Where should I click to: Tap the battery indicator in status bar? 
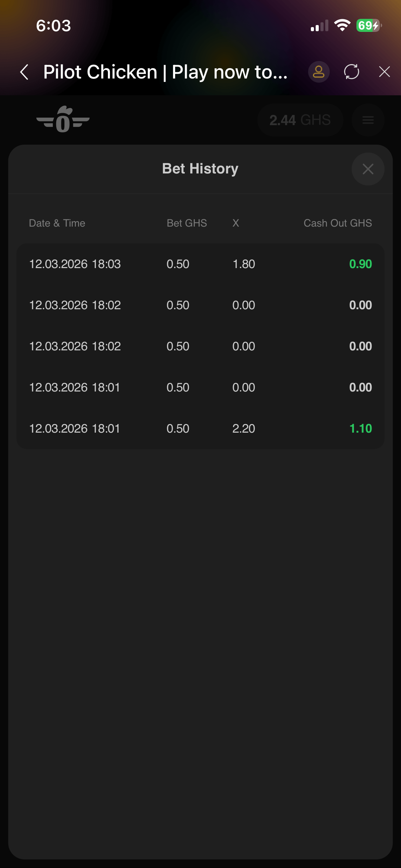click(369, 26)
